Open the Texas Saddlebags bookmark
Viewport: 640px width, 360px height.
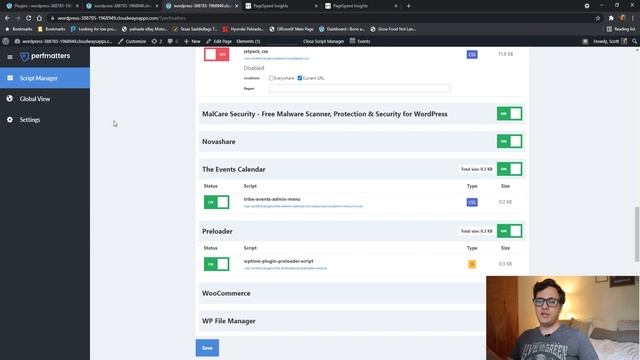[195, 29]
